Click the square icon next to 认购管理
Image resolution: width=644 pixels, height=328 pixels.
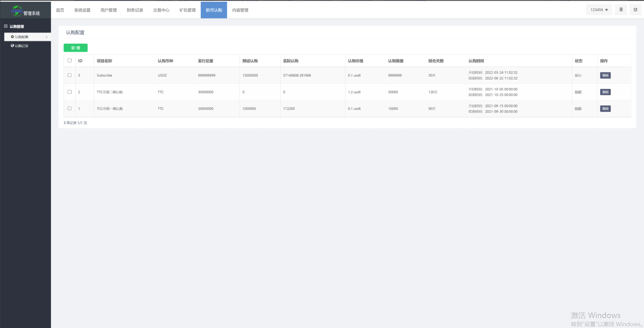tap(6, 26)
